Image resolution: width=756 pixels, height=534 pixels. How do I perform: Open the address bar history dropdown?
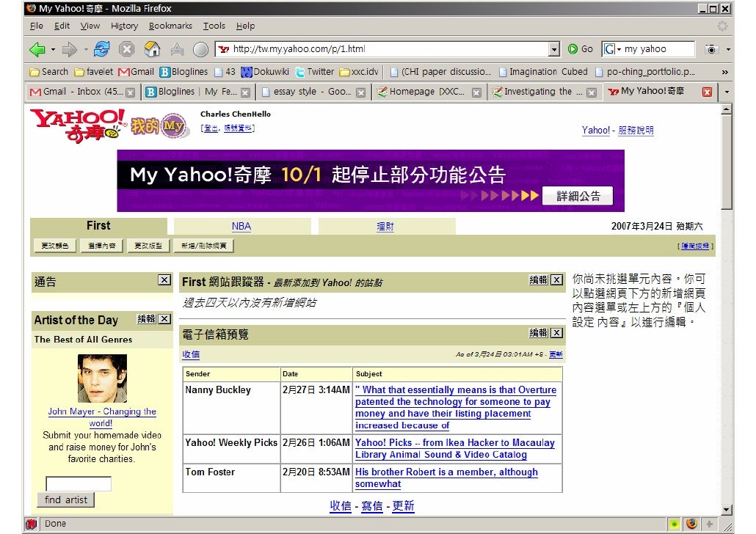tap(554, 48)
